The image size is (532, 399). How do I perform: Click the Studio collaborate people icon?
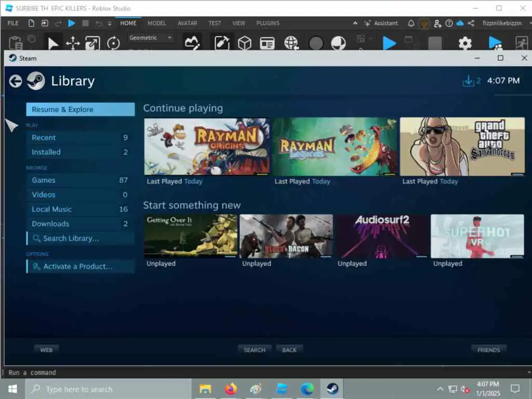tap(437, 23)
